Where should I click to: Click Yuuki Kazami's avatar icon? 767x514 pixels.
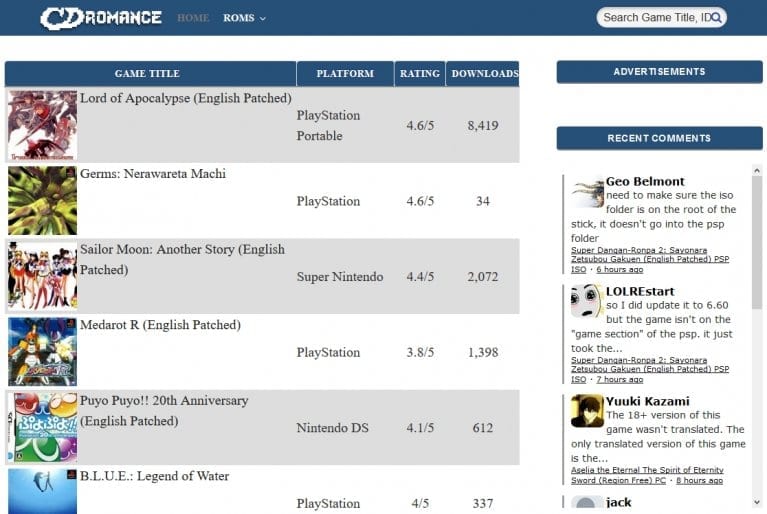point(587,410)
